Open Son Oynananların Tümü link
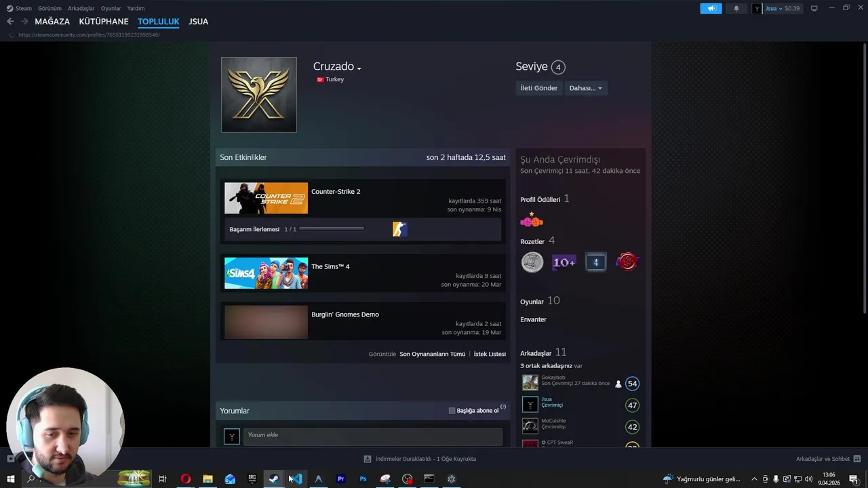868x488 pixels. (432, 354)
